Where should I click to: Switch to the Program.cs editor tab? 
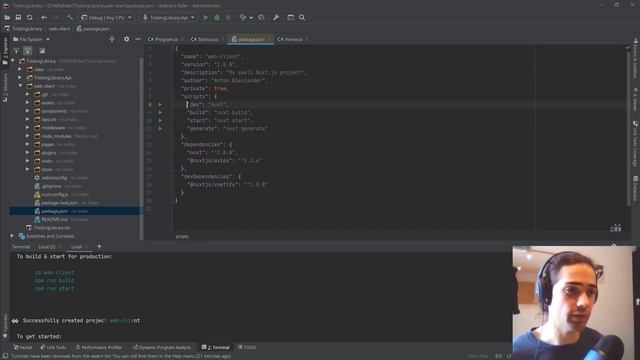point(163,39)
